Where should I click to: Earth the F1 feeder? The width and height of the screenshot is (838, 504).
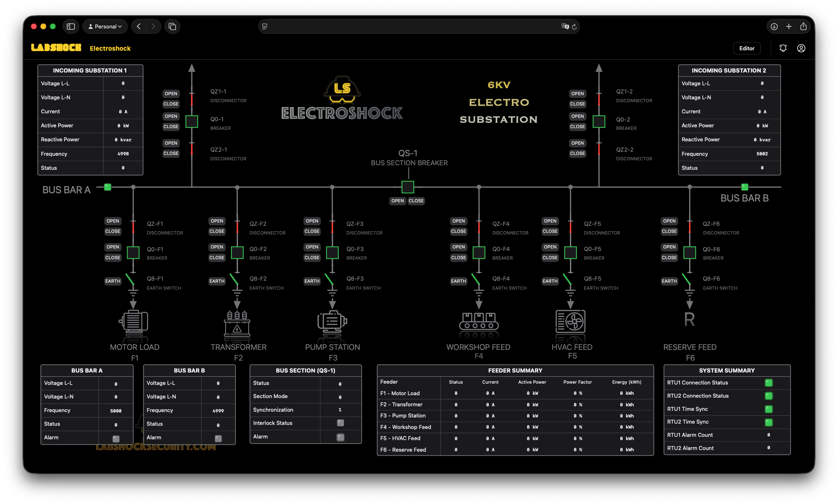coord(113,281)
